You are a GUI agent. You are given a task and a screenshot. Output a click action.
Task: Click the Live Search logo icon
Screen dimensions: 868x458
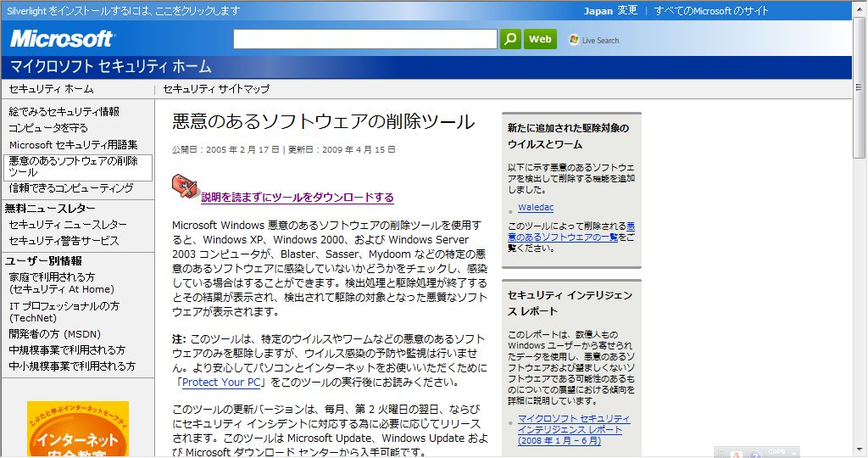click(x=574, y=40)
